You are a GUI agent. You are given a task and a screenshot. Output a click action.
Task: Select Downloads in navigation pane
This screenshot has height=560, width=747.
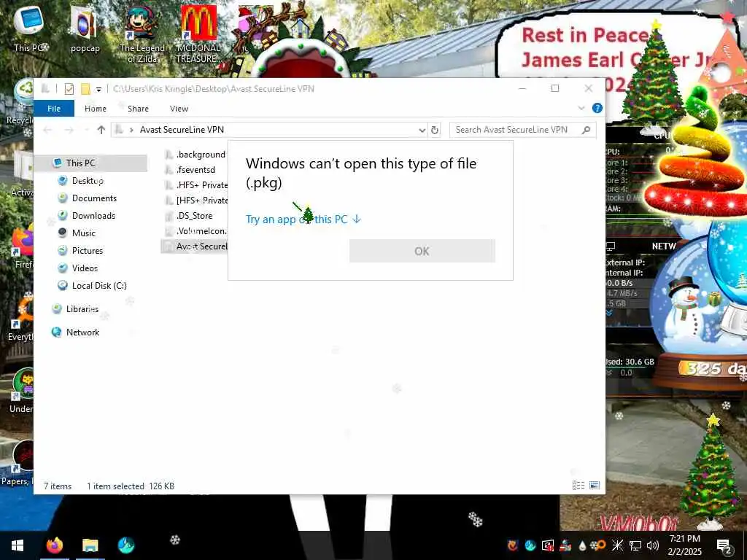tap(93, 216)
